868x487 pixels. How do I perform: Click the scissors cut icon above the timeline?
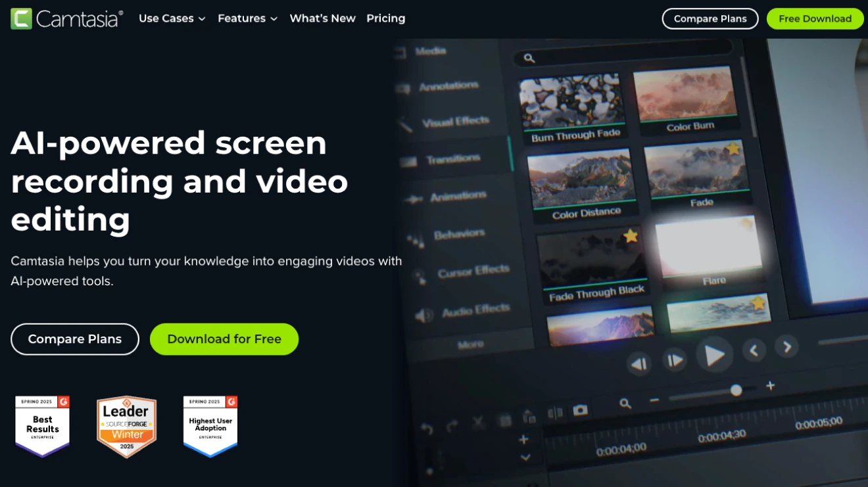478,423
